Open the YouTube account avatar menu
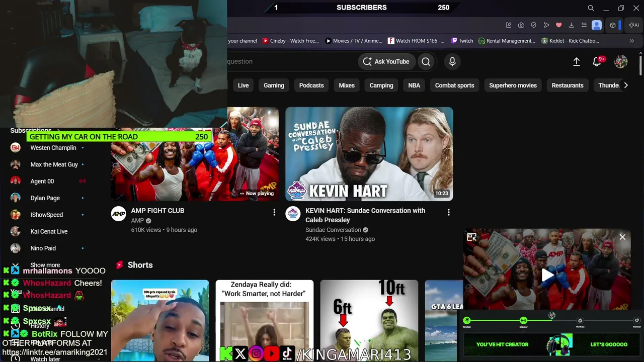Viewport: 644px width, 362px height. pyautogui.click(x=621, y=61)
